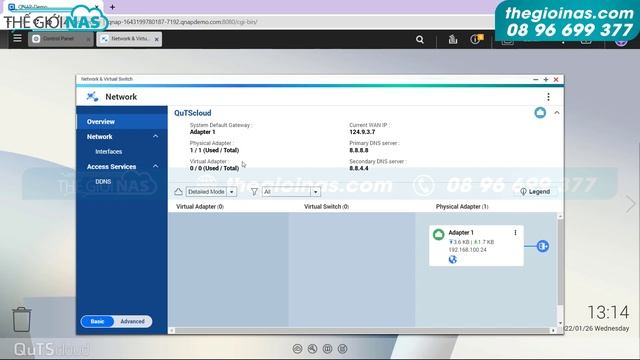Open background tasks icon in top bar
This screenshot has width=640, height=360.
pyautogui.click(x=453, y=39)
